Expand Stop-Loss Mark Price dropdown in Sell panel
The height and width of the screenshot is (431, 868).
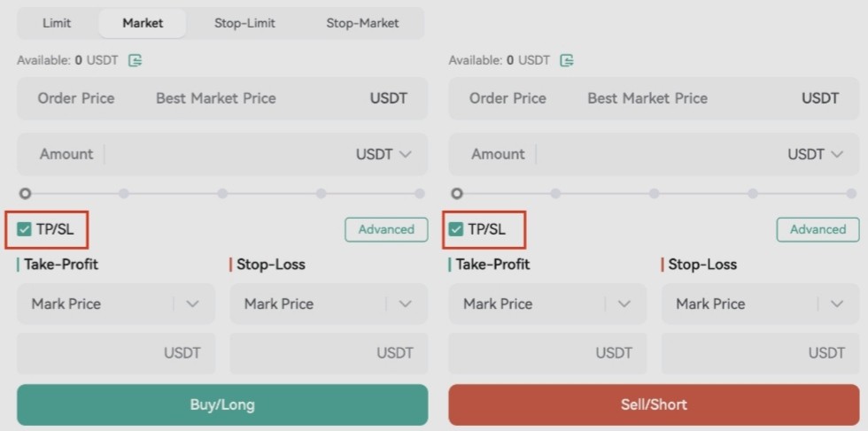[837, 304]
